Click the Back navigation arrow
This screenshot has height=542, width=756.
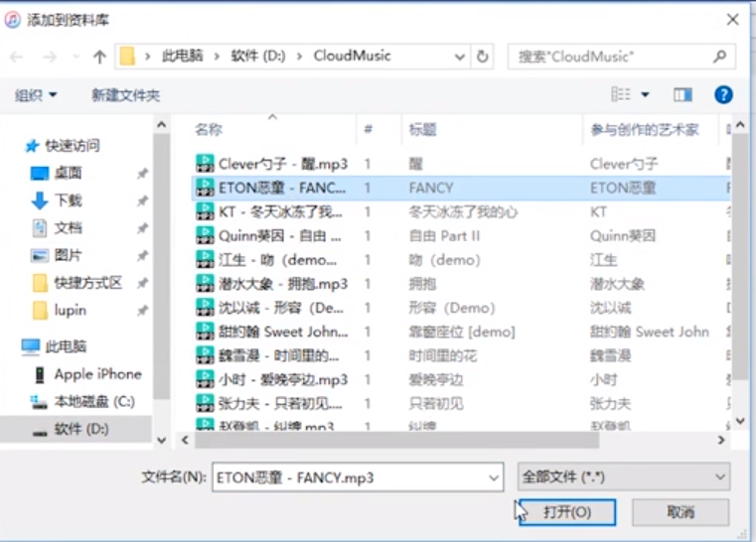coord(17,58)
